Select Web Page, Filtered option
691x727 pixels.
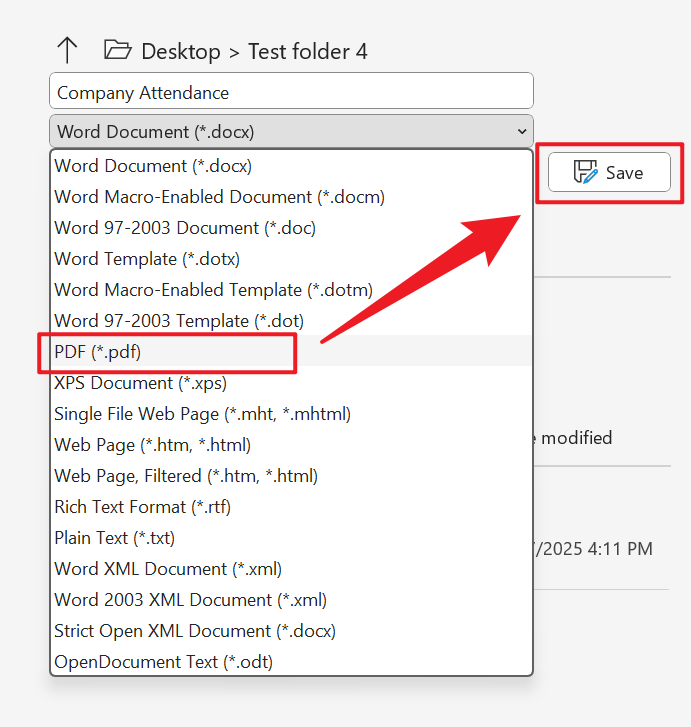pos(291,476)
